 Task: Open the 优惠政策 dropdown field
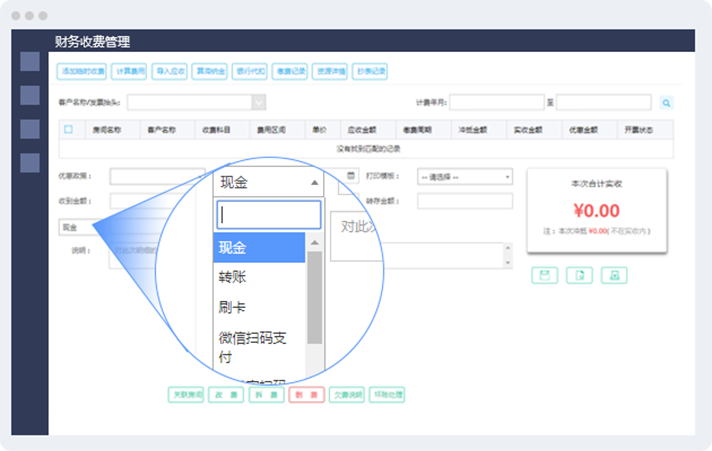click(x=157, y=177)
